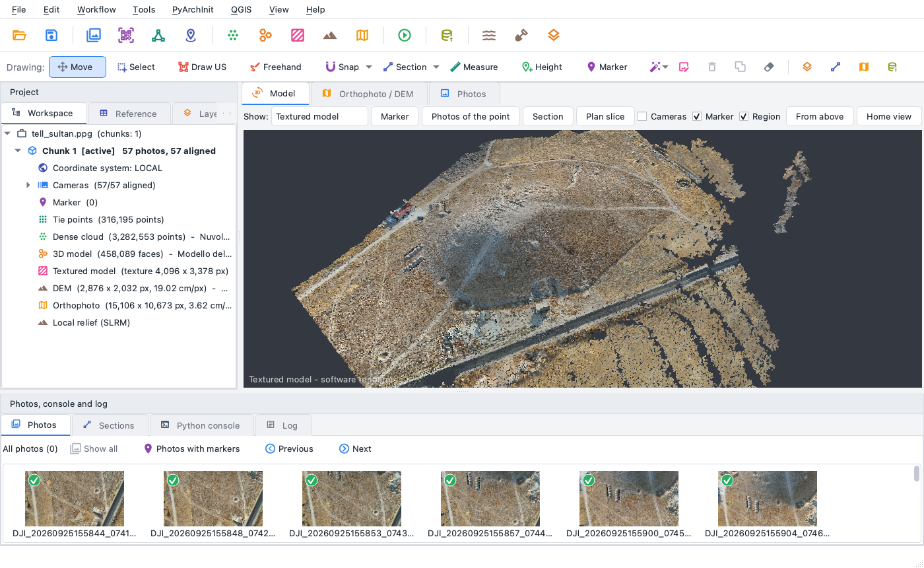This screenshot has height=568, width=924.
Task: Toggle the Select drawing tool
Action: [136, 67]
